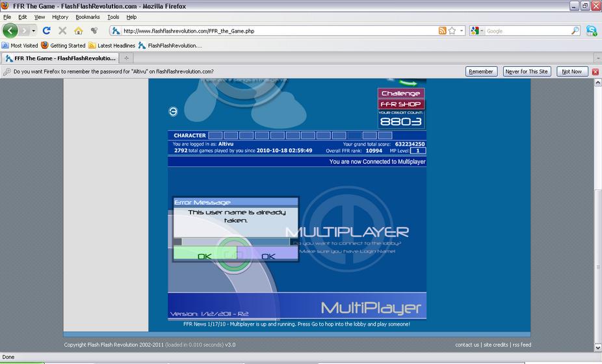Screen dimensions: 602x364
Task: Click the search magnifier icon
Action: point(575,31)
